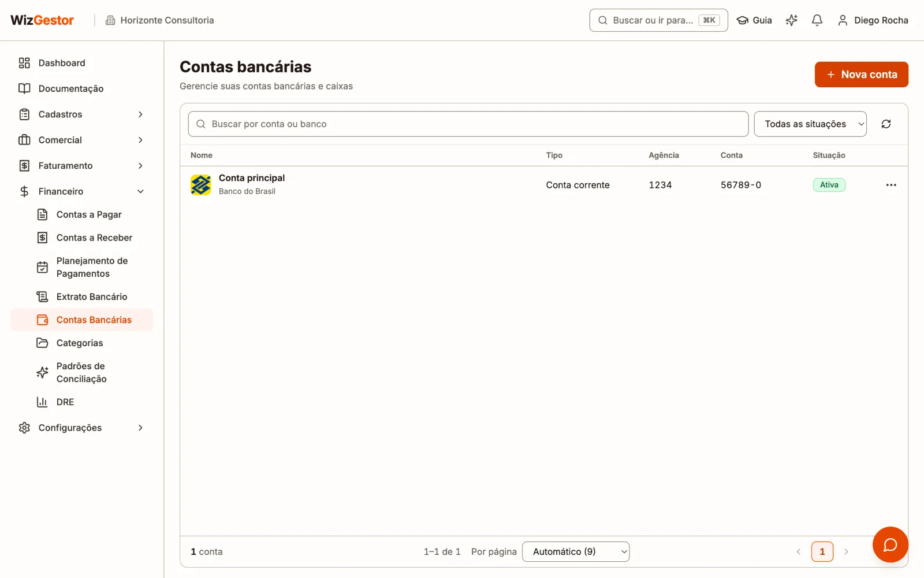Click the Conta principal account name

click(252, 178)
